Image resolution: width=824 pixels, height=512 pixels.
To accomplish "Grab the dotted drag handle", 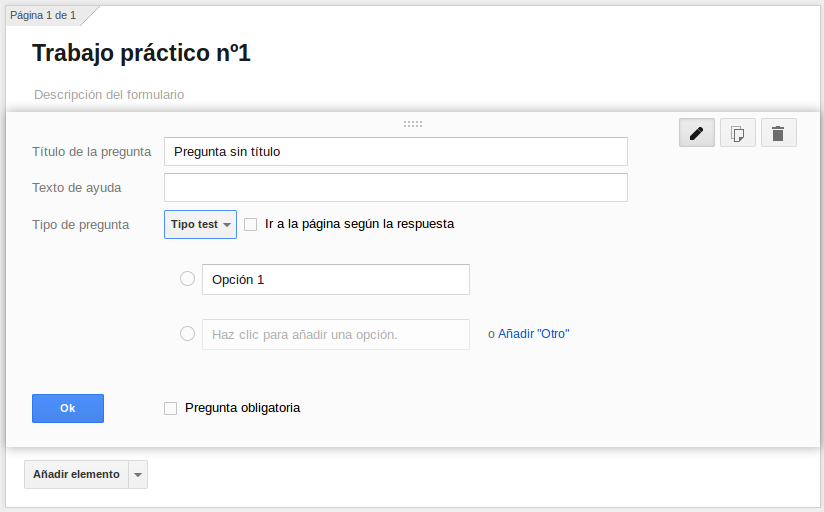I will coord(412,124).
